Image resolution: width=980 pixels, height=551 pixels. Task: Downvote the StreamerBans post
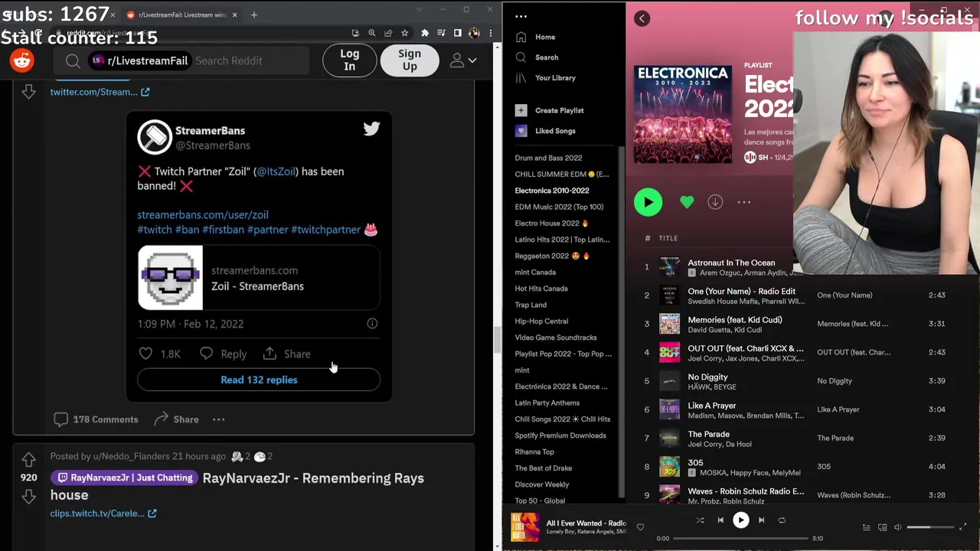coord(28,92)
